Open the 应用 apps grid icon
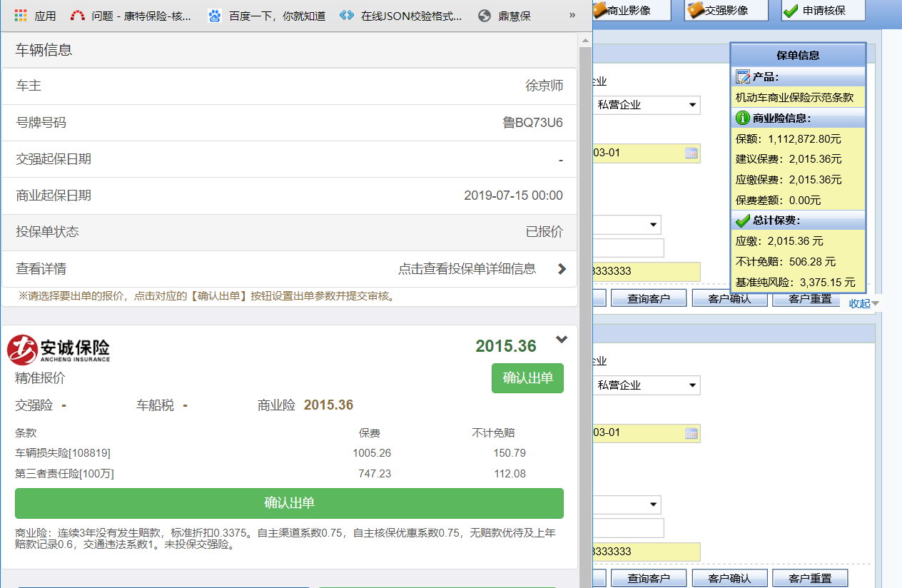Viewport: 902px width, 588px height. (21, 15)
